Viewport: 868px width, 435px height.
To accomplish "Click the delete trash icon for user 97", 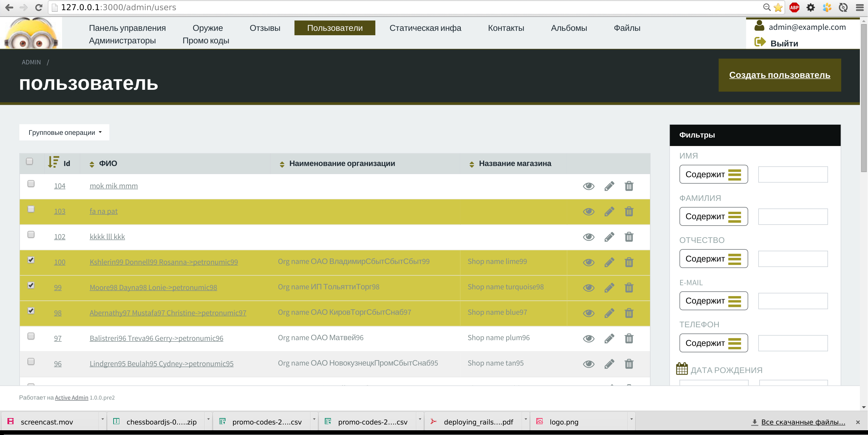I will pyautogui.click(x=629, y=338).
